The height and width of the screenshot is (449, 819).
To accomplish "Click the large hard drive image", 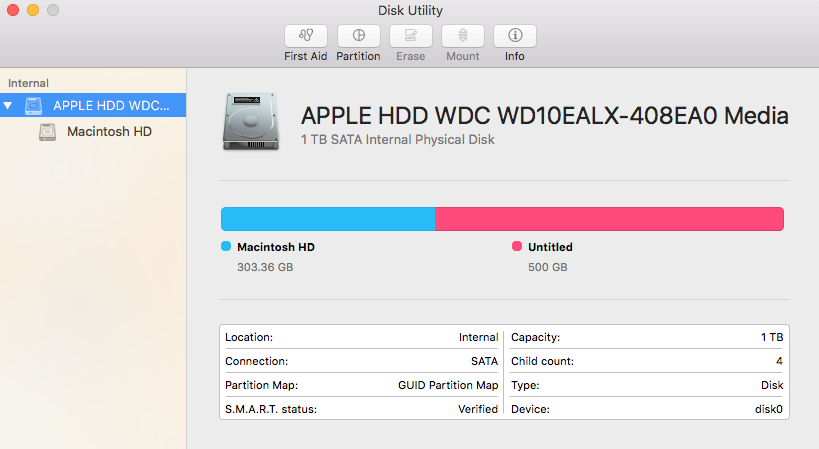I will point(251,122).
